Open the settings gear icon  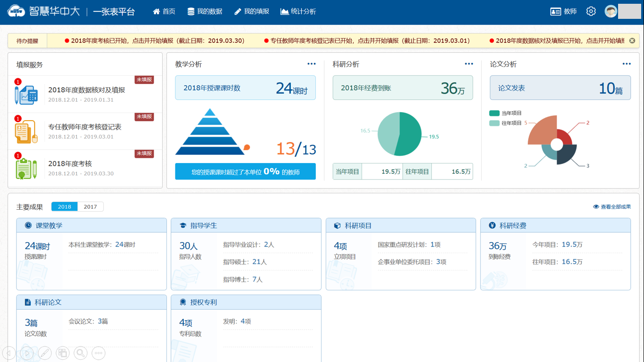591,11
